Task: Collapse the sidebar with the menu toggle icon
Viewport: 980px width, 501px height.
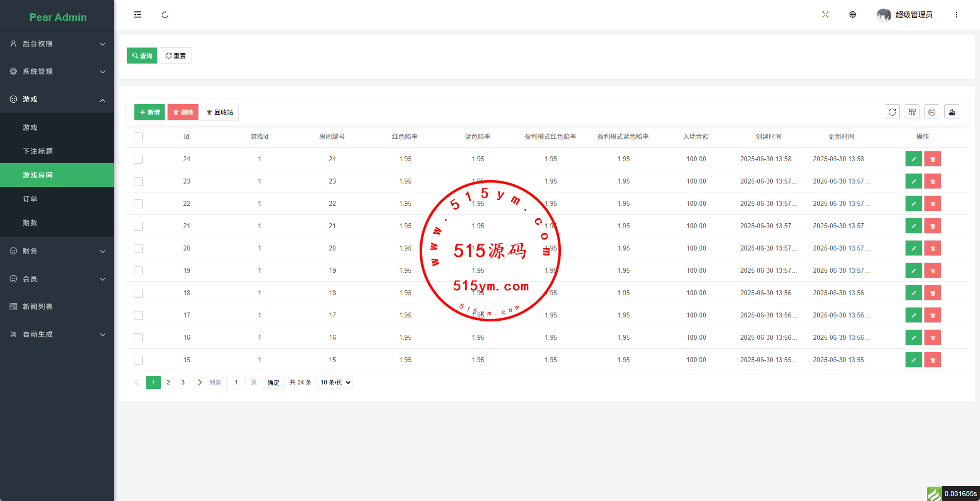Action: [x=137, y=15]
